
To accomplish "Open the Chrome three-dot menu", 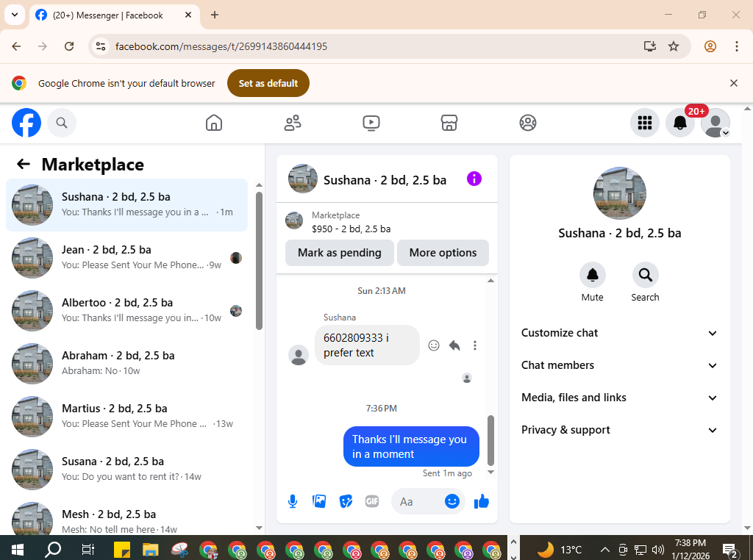I will (736, 46).
